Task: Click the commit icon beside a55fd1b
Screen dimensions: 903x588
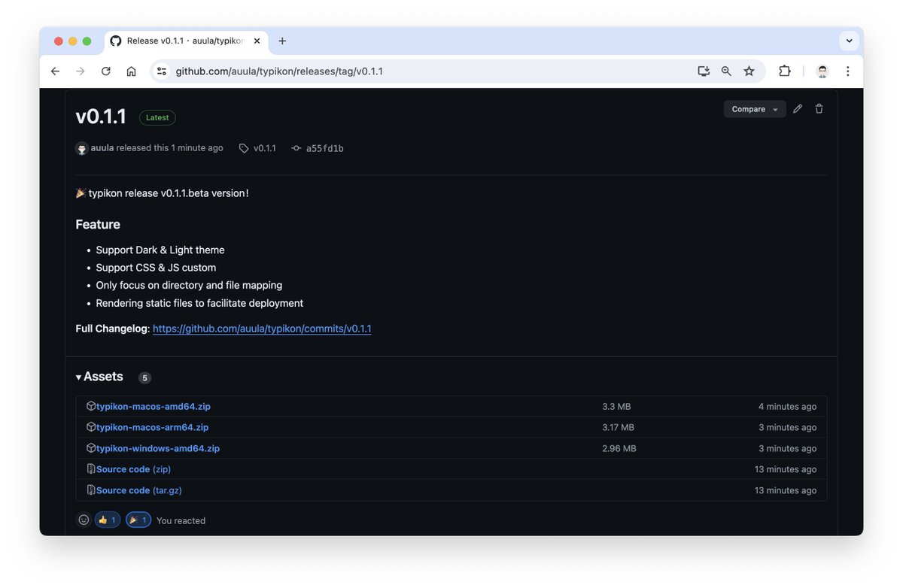Action: pos(296,149)
